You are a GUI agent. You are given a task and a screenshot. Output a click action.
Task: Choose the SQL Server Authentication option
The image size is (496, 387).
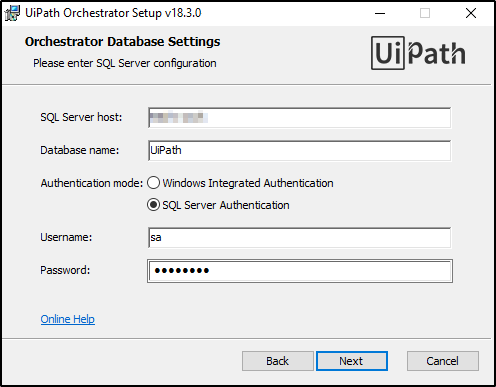(153, 205)
